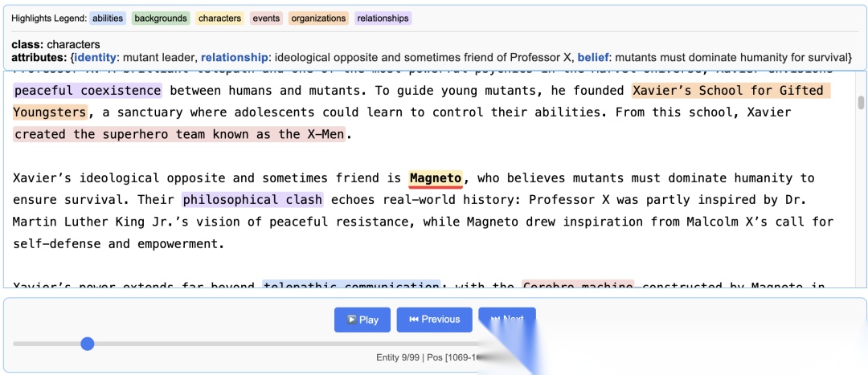Go to the Previous entity
The width and height of the screenshot is (868, 375).
tap(434, 320)
